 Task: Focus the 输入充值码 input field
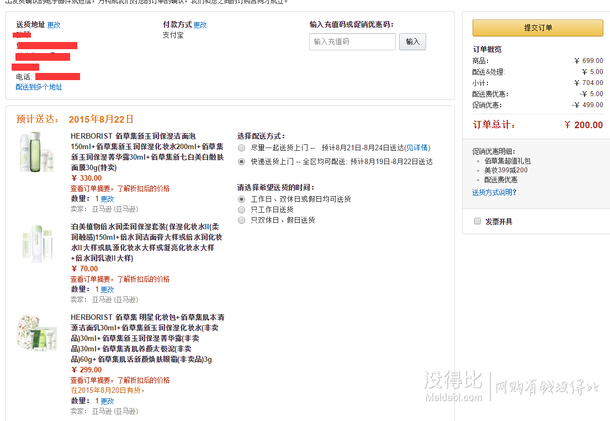click(x=352, y=42)
